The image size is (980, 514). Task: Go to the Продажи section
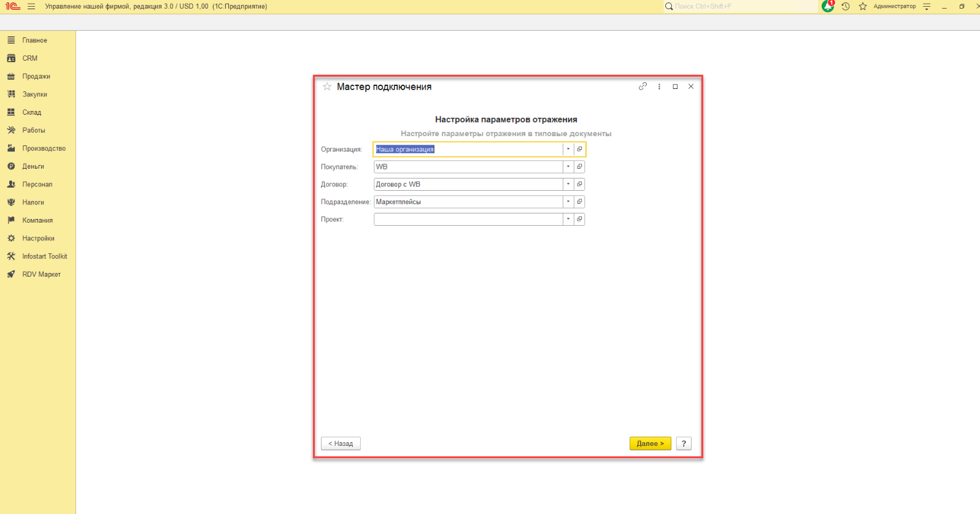[36, 77]
